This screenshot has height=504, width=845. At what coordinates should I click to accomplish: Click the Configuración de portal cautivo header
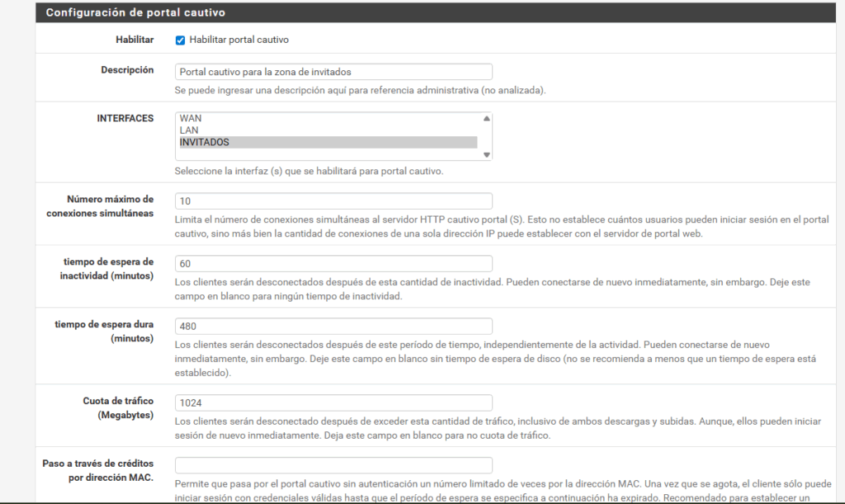135,12
